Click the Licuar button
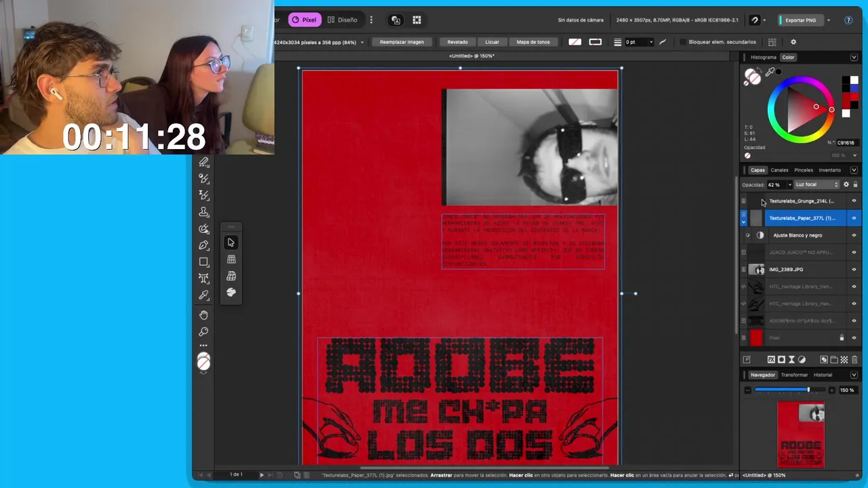868x488 pixels. click(492, 42)
